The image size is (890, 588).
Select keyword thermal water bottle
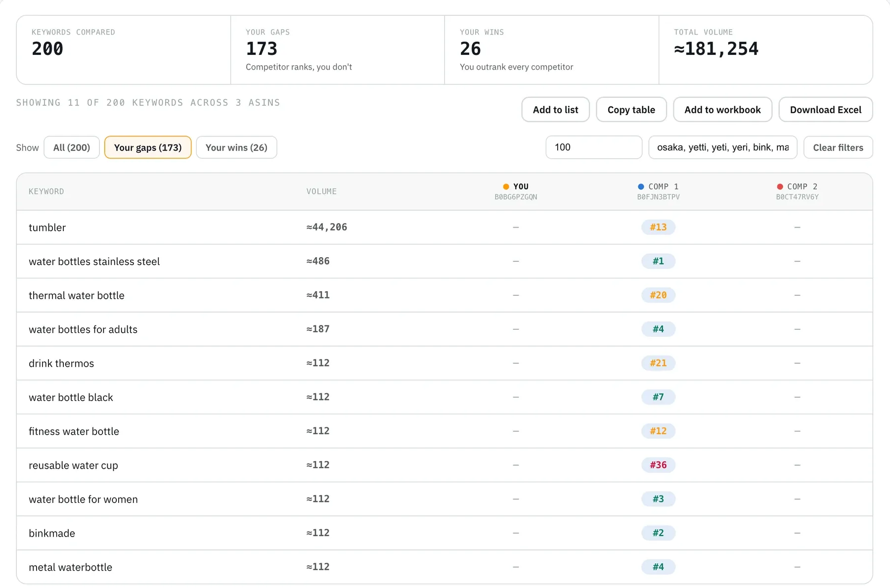[77, 295]
